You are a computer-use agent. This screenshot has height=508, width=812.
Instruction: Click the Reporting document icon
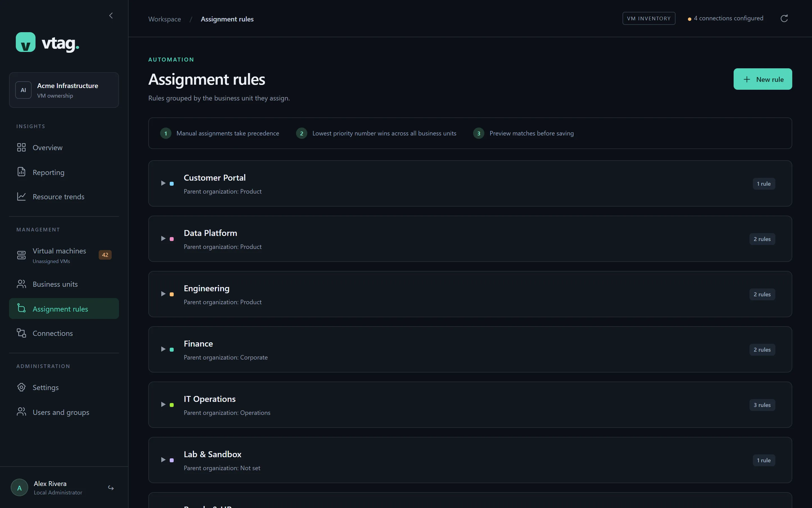pyautogui.click(x=21, y=172)
